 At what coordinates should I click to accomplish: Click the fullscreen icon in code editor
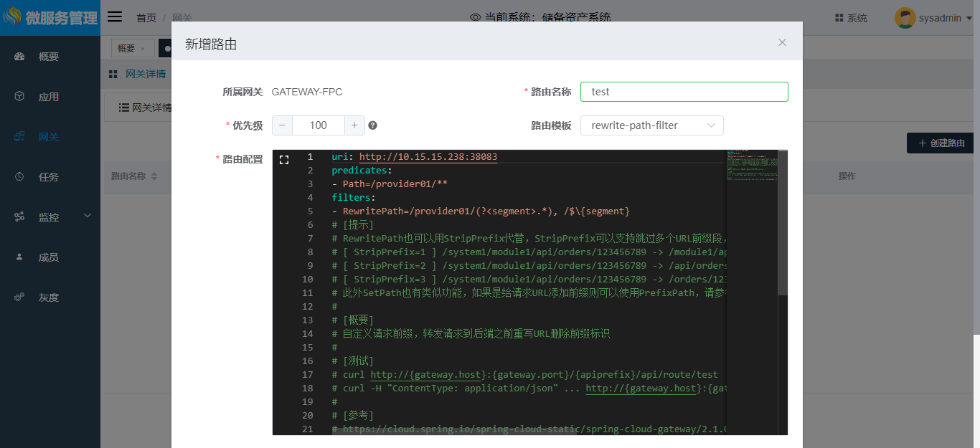[284, 160]
